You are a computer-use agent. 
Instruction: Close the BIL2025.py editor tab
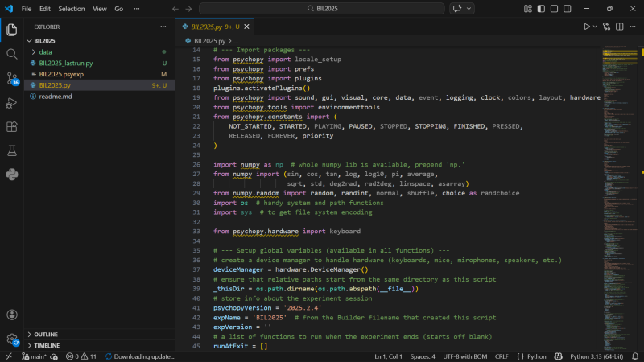click(x=246, y=27)
